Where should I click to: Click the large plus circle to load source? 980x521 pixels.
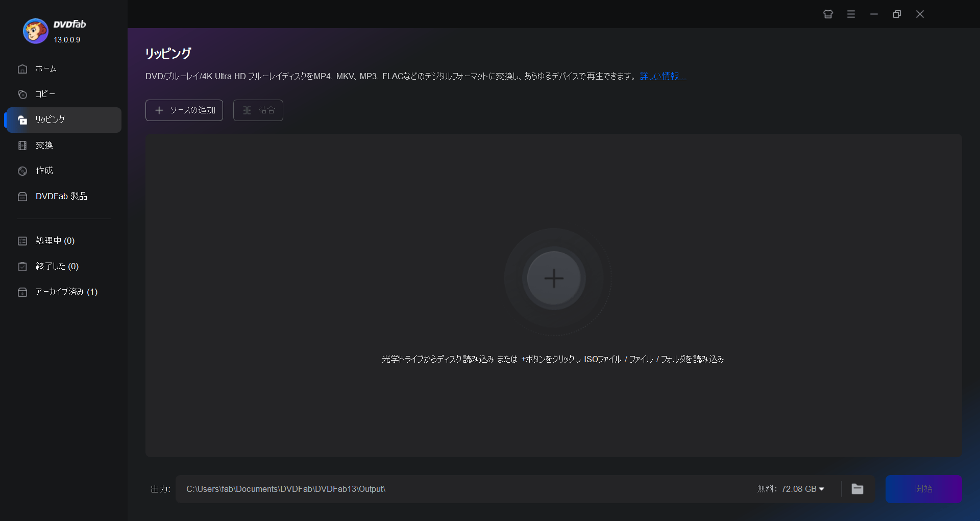pyautogui.click(x=554, y=278)
